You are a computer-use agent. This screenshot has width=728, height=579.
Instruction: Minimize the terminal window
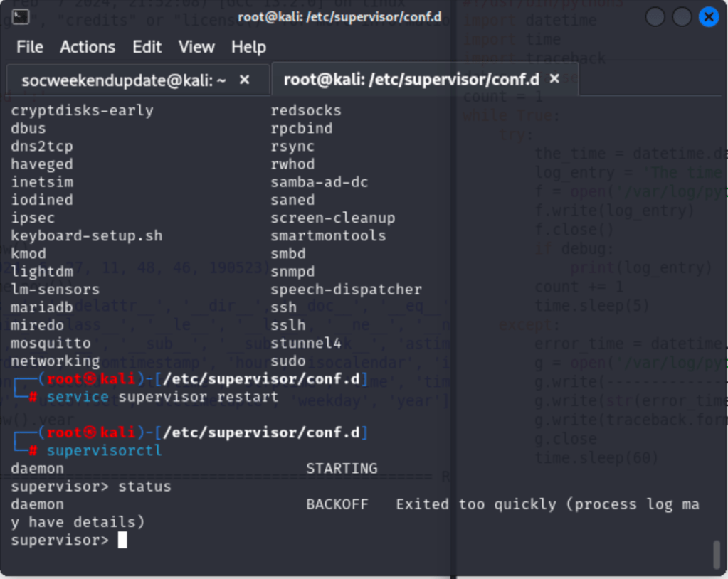click(x=655, y=17)
